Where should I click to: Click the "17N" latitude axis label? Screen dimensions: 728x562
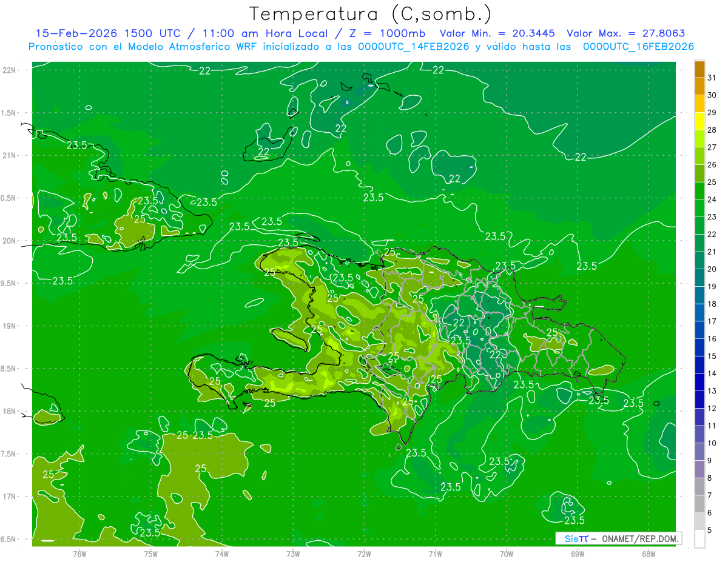(x=10, y=497)
